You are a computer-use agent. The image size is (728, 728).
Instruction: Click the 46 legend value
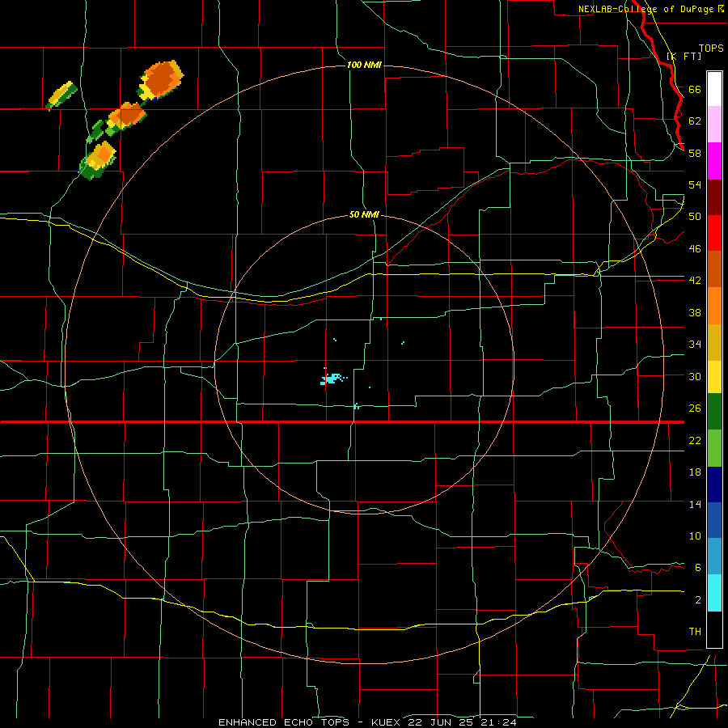click(x=695, y=249)
